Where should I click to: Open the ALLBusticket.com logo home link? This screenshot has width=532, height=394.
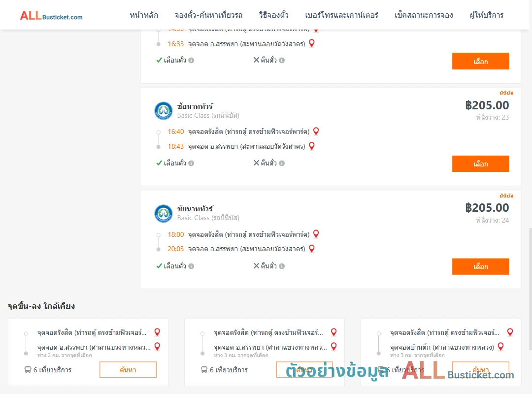[x=51, y=16]
